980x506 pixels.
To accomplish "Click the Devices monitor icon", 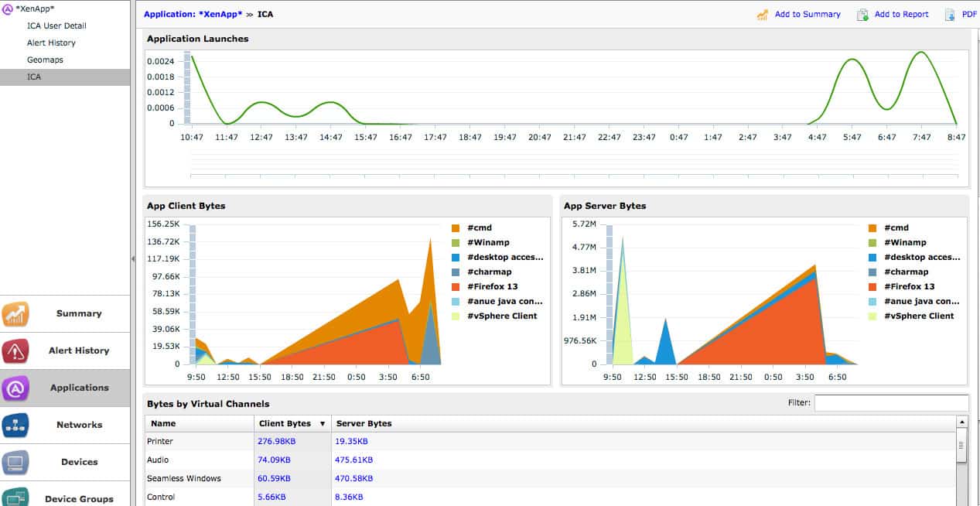I will pyautogui.click(x=15, y=462).
